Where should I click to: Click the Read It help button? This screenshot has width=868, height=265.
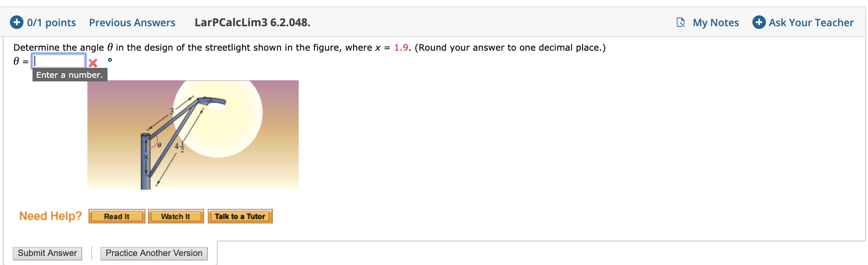click(x=117, y=216)
